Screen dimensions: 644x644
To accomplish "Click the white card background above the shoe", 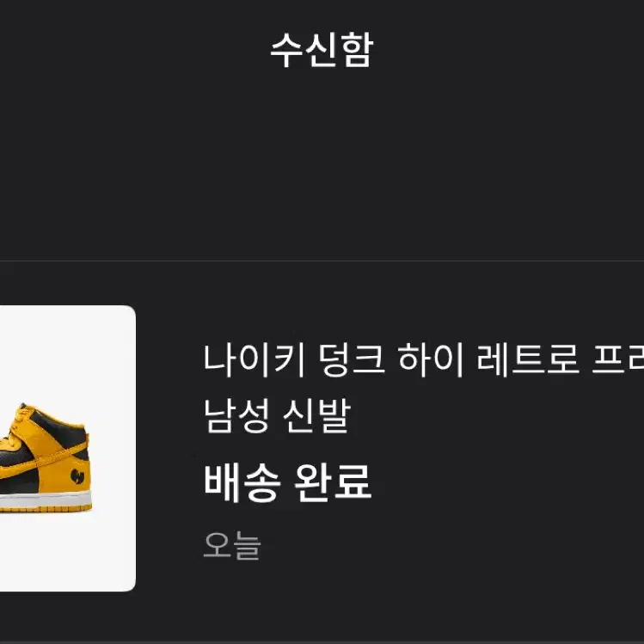I will coord(67,353).
